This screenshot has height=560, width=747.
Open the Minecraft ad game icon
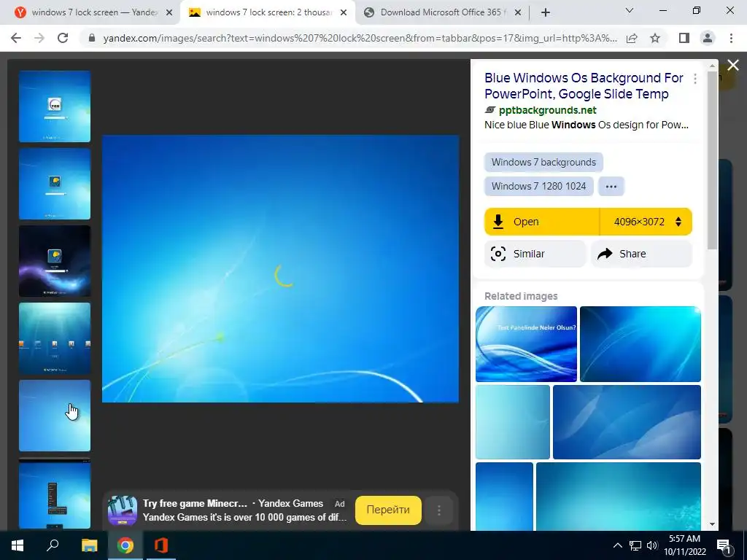(x=123, y=510)
